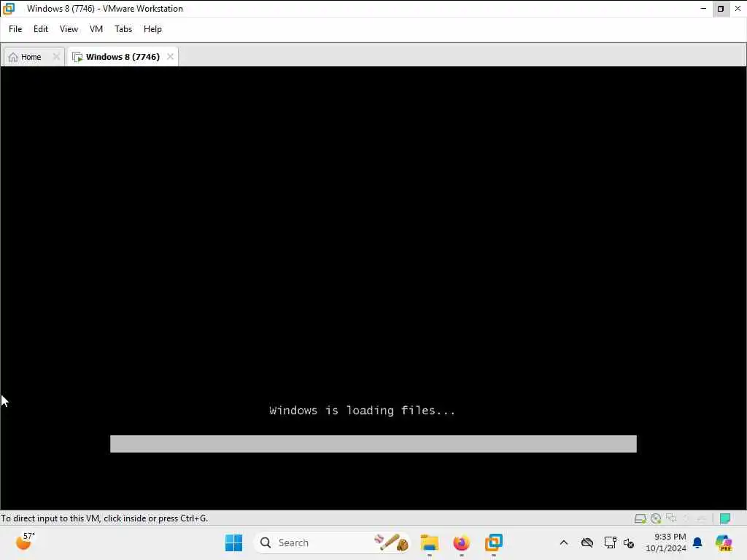The width and height of the screenshot is (747, 560).
Task: Restore the VMware Workstation window size
Action: 720,9
